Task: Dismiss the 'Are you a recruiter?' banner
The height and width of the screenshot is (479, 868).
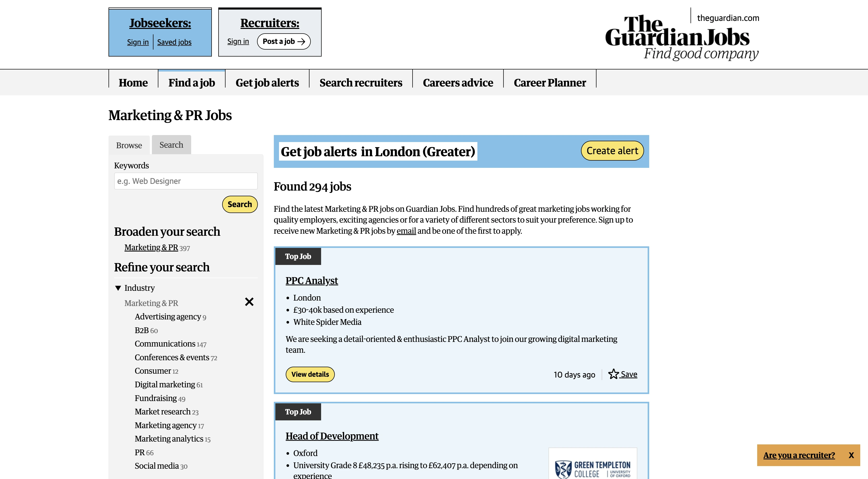Action: click(x=851, y=455)
